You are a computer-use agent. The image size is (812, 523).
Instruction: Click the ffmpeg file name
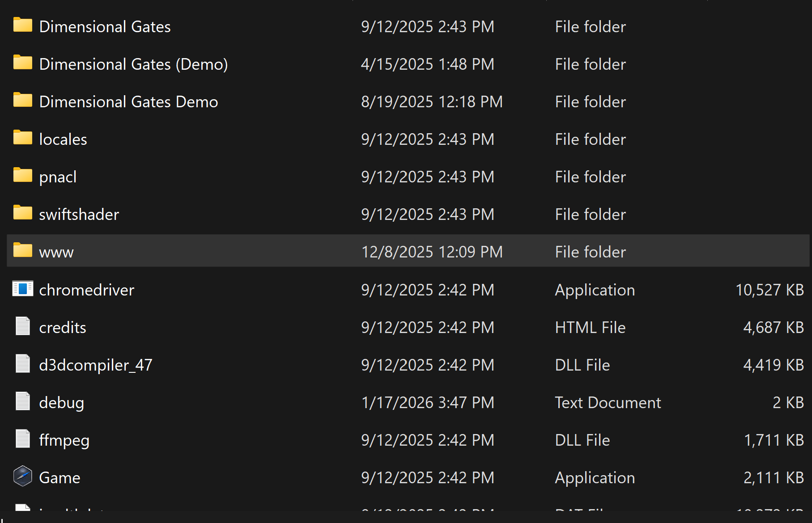click(x=64, y=440)
